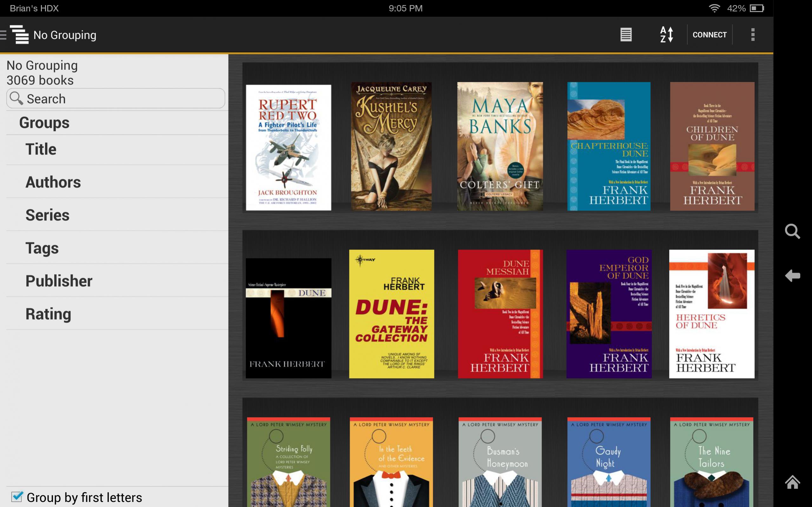Select the Tags grouping option
812x507 pixels.
pos(42,248)
